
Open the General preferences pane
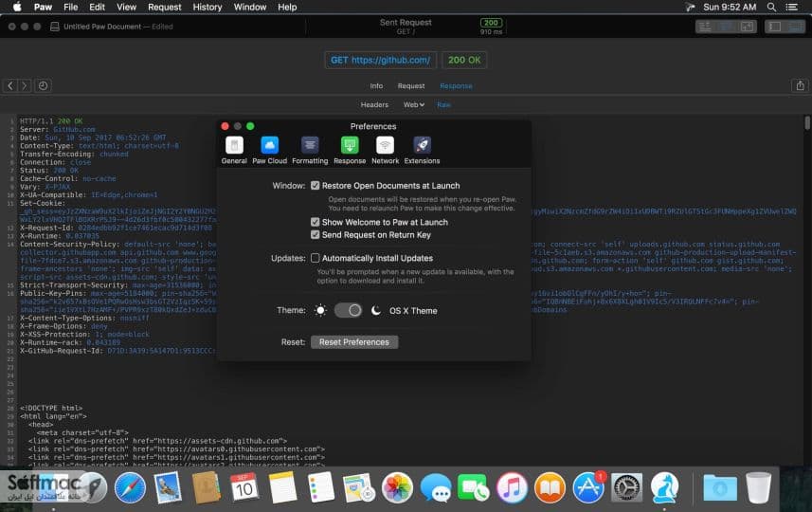click(234, 151)
